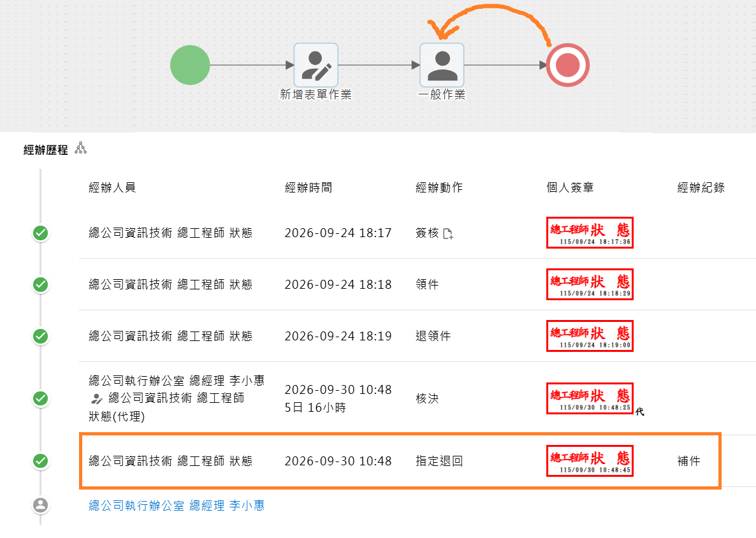This screenshot has width=756, height=538.
Task: View the signature stamp dated 18:19:00
Action: coord(590,336)
